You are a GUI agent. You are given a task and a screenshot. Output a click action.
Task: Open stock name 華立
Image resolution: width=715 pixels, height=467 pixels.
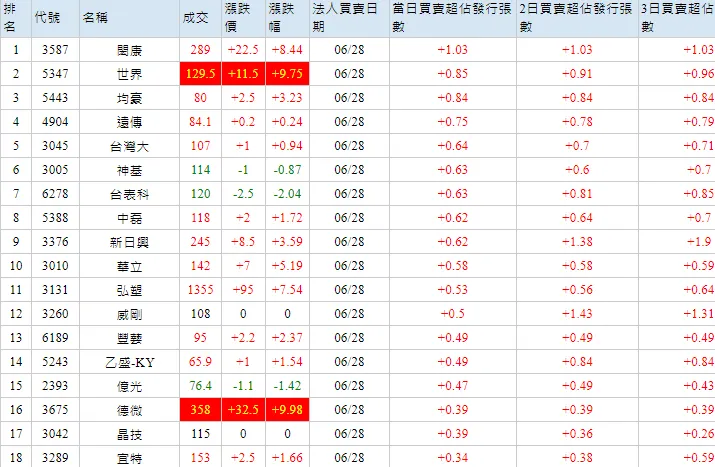coord(130,266)
